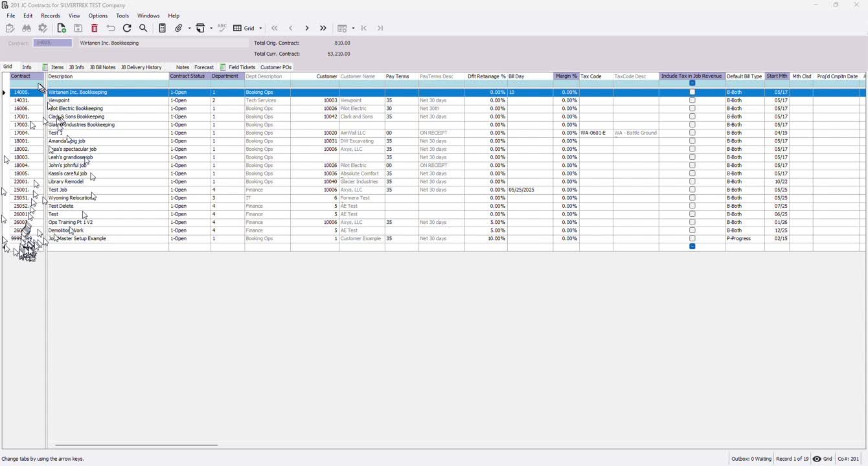Image resolution: width=868 pixels, height=466 pixels.
Task: Click the Default Bill Type column header
Action: pyautogui.click(x=745, y=76)
